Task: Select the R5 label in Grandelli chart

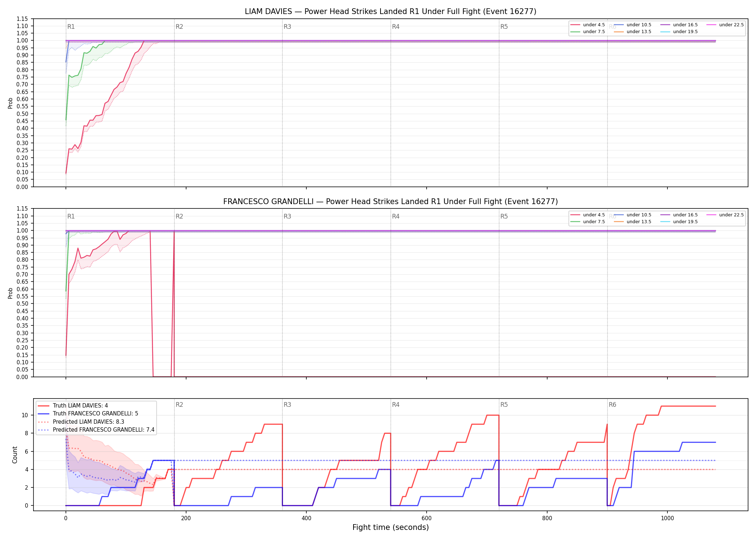Action: tap(504, 216)
